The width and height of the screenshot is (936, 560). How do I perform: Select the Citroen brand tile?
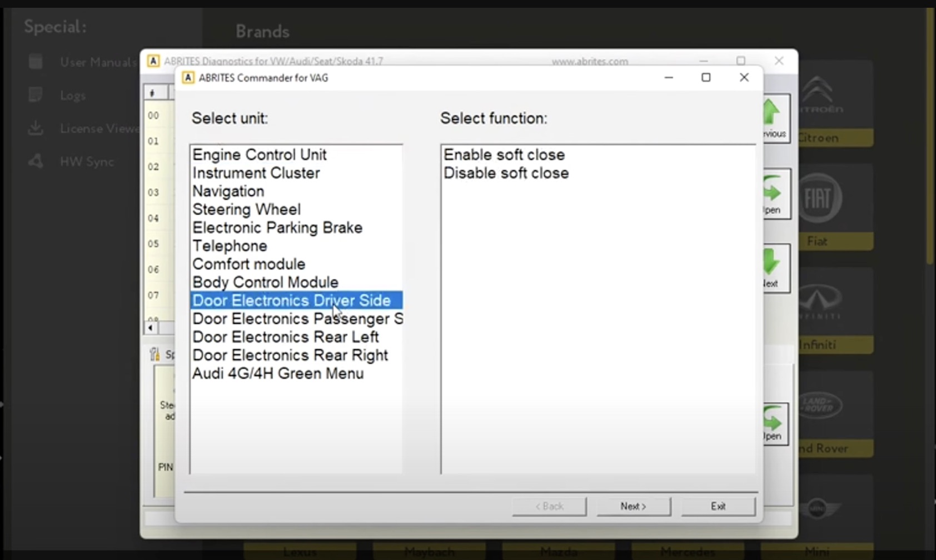tap(835, 104)
